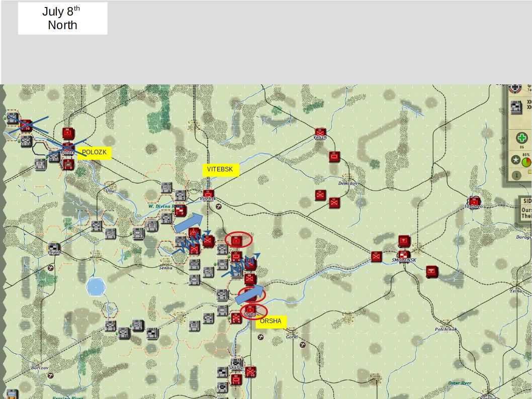Select the German HQ northwest of Vitebsk
Viewport: 532px width, 399px height.
click(166, 187)
